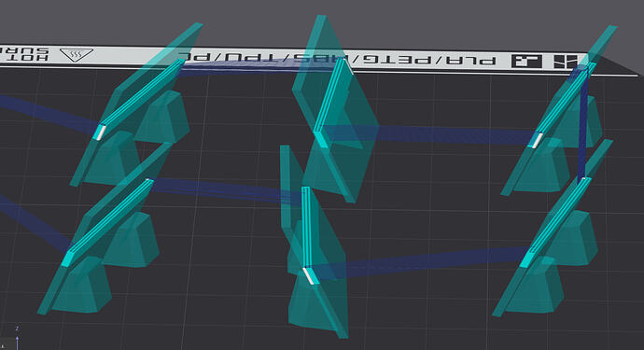The width and height of the screenshot is (644, 350).
Task: Click the grid-pattern logo next to the PLA label
Action: (526, 62)
